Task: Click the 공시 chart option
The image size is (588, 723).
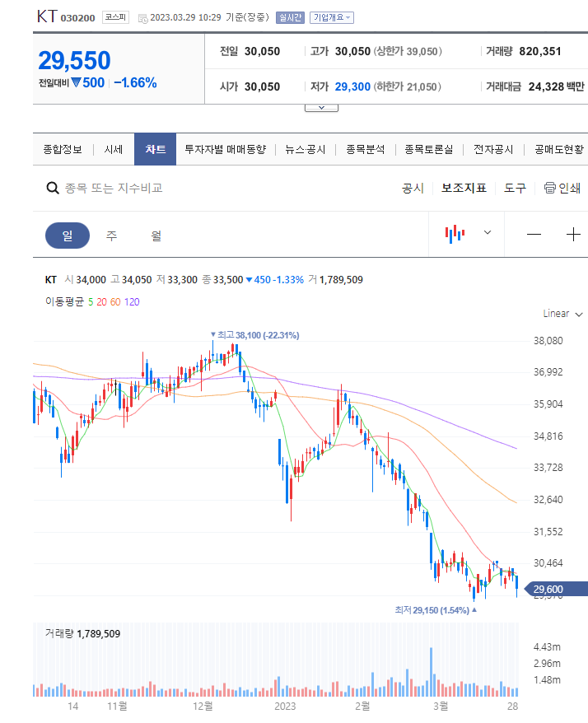Action: tap(413, 188)
